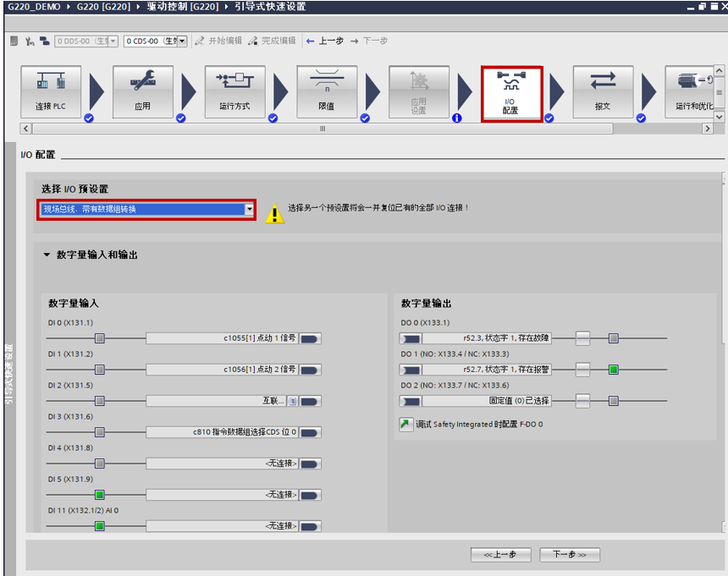
Task: Toggle DI 0 (X131.1) input state indicator
Action: pyautogui.click(x=99, y=338)
